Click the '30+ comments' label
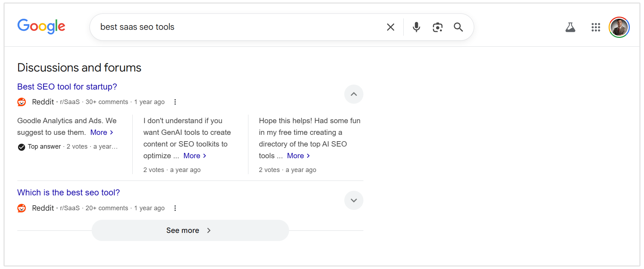This screenshot has width=644, height=269. point(107,102)
